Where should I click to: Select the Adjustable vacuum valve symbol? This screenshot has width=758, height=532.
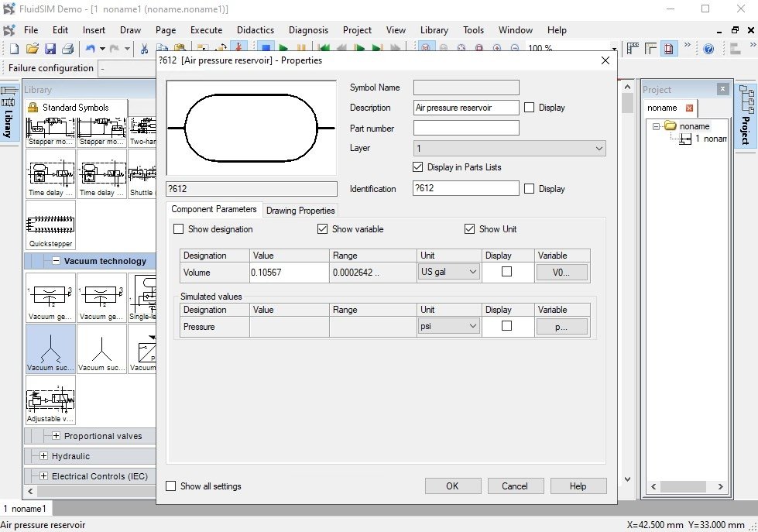51,400
